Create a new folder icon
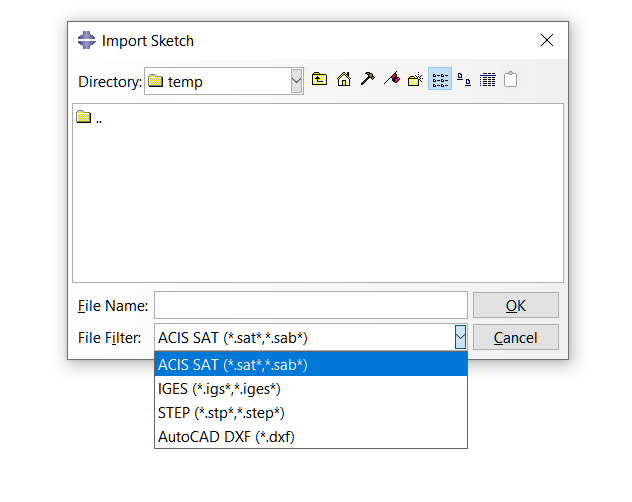The image size is (632, 502). tap(415, 79)
